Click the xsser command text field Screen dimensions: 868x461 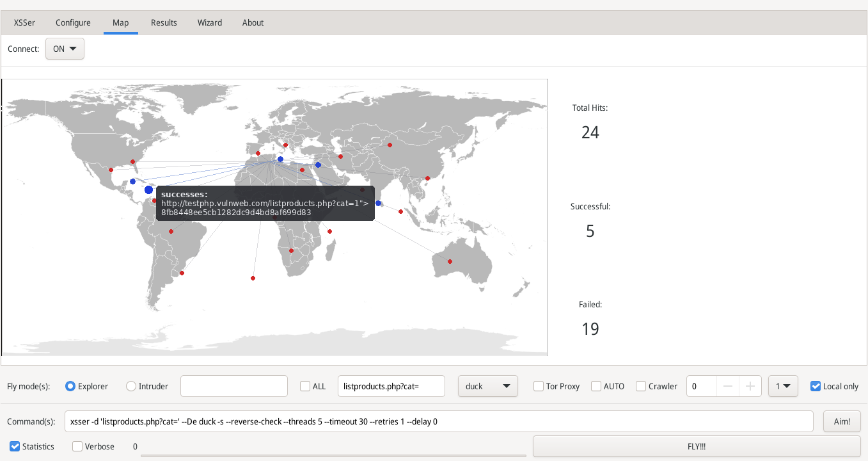[x=439, y=421]
